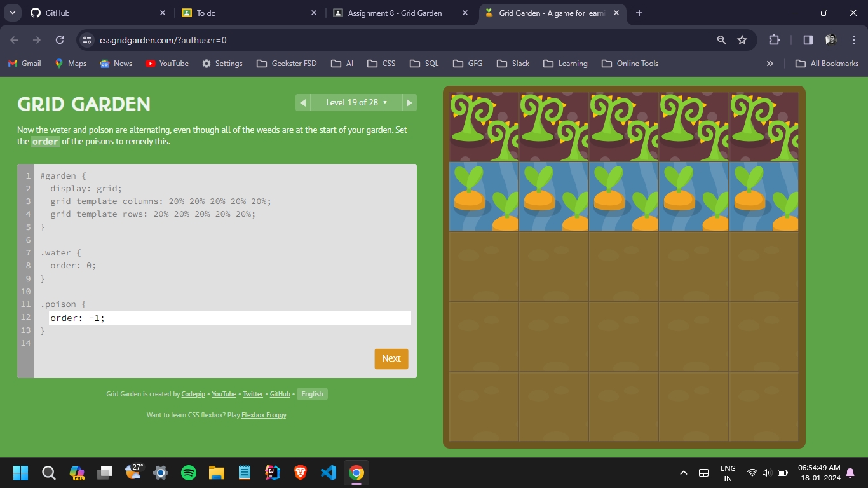Image resolution: width=868 pixels, height=488 pixels.
Task: Switch to the GitHub tab
Action: [x=95, y=13]
